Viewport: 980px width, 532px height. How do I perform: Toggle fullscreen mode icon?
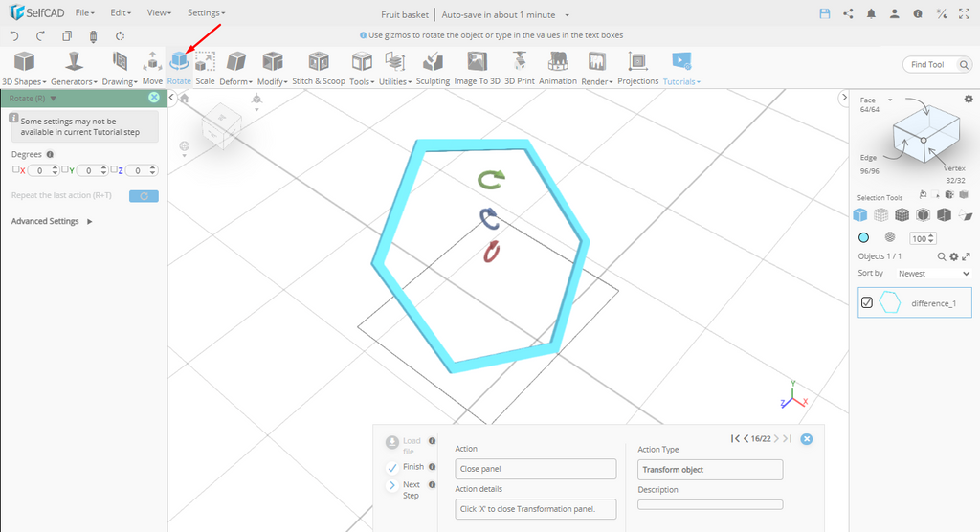pos(965,13)
